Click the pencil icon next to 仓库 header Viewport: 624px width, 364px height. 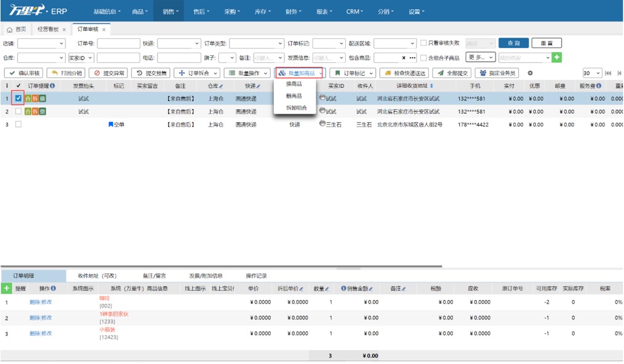pyautogui.click(x=222, y=86)
